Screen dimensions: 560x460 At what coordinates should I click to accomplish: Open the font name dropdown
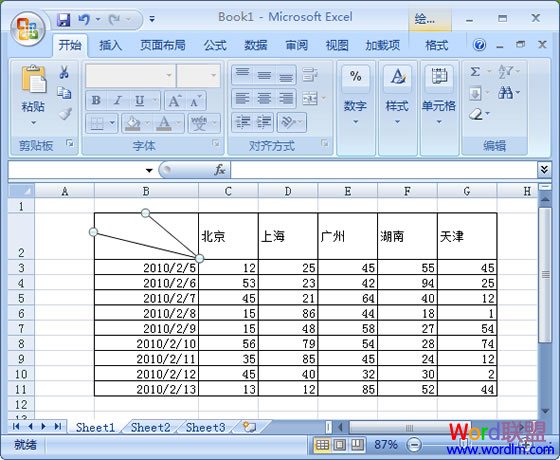(169, 75)
